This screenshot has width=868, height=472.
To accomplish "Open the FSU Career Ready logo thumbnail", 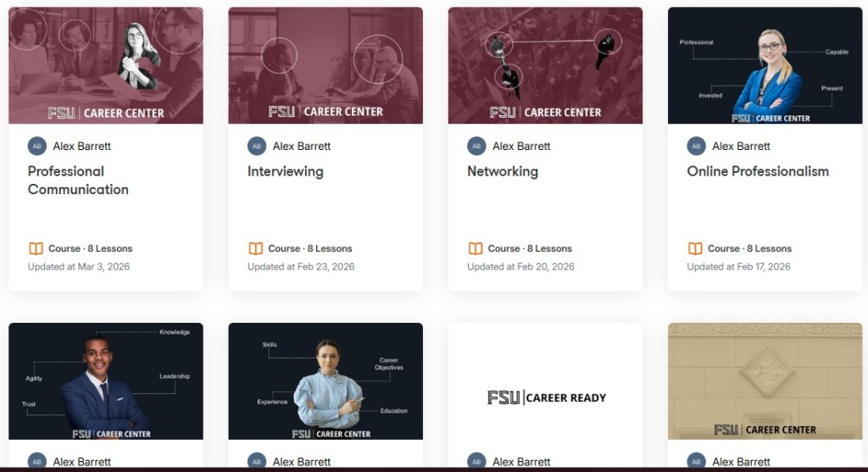I will pos(545,381).
